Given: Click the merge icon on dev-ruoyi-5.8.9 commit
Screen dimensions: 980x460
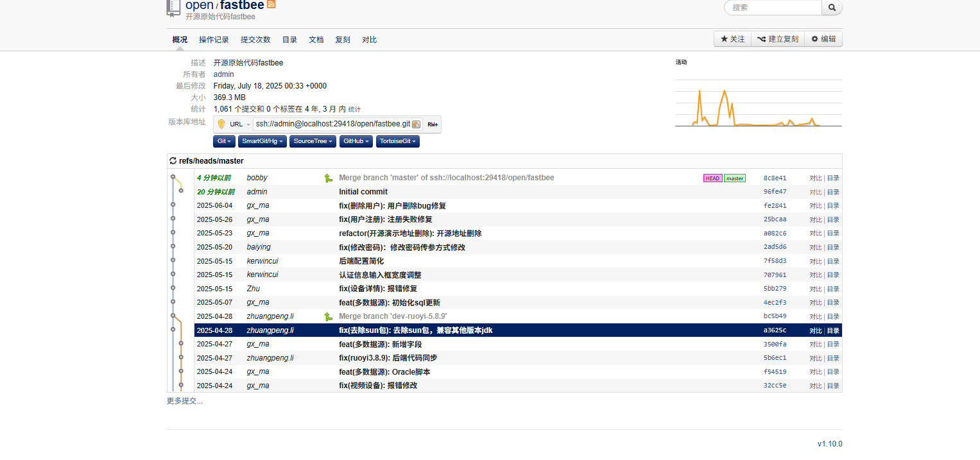Looking at the screenshot, I should click(329, 316).
